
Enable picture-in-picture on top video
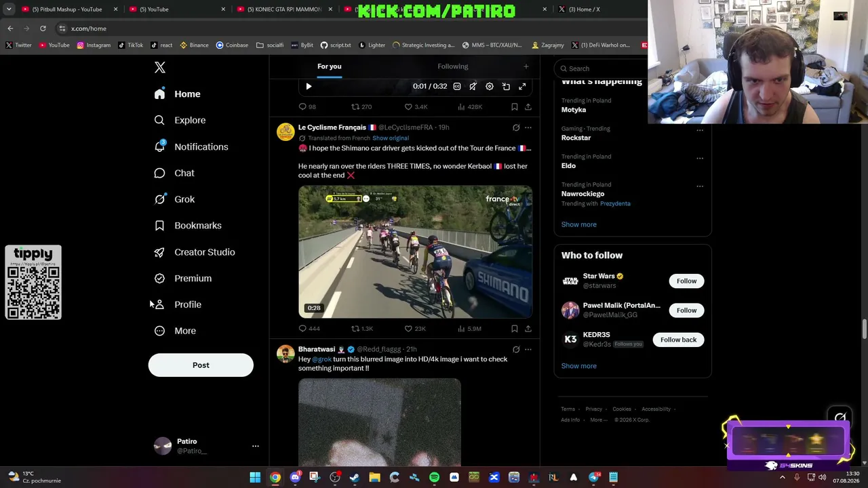506,87
